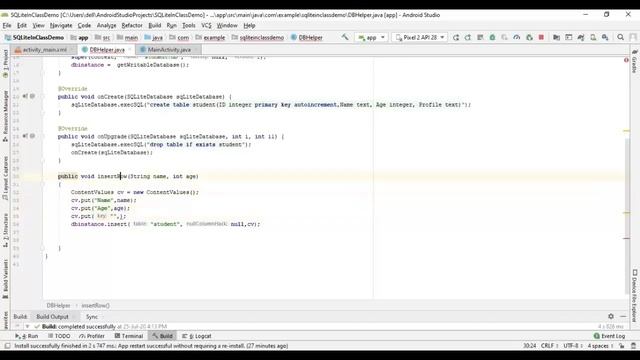
Task: Open the Project Structure folder icon
Action: tap(556, 37)
